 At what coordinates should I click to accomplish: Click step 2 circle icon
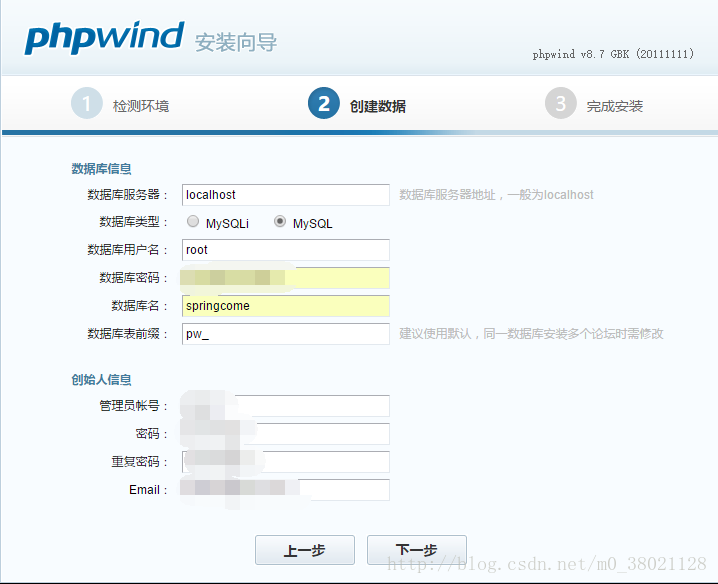tap(324, 103)
